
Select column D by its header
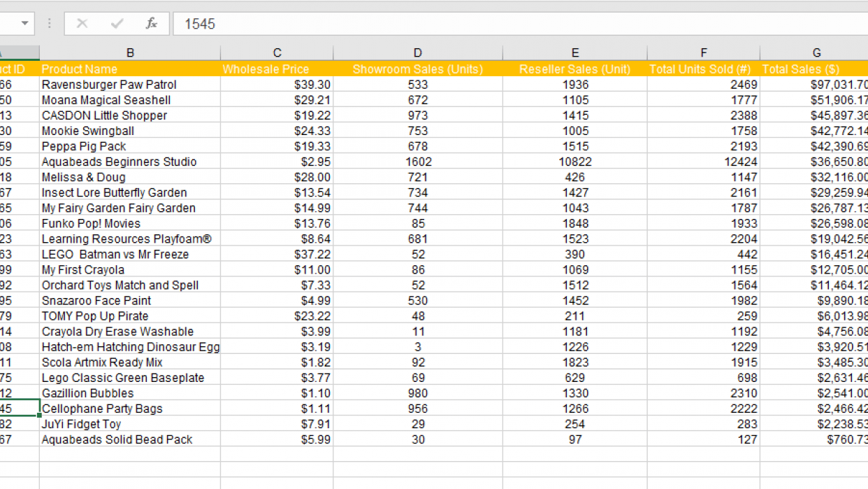point(418,53)
